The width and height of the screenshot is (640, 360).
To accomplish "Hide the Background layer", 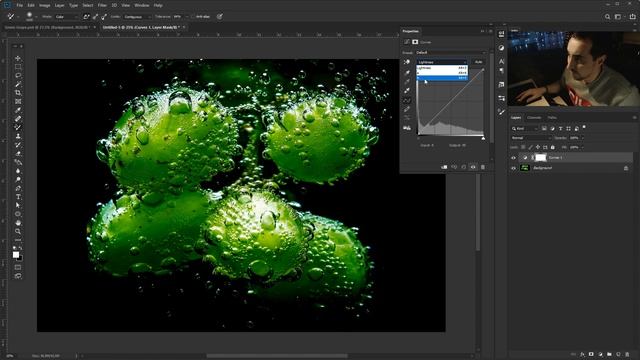I will pyautogui.click(x=513, y=168).
